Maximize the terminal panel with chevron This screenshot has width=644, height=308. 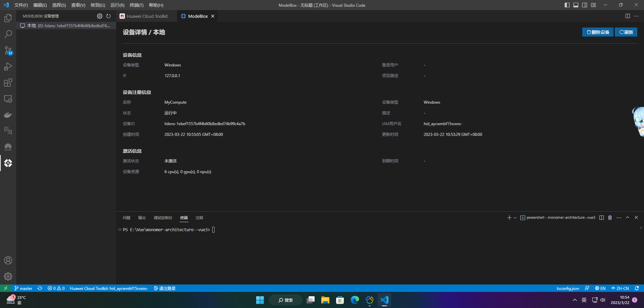tap(628, 218)
